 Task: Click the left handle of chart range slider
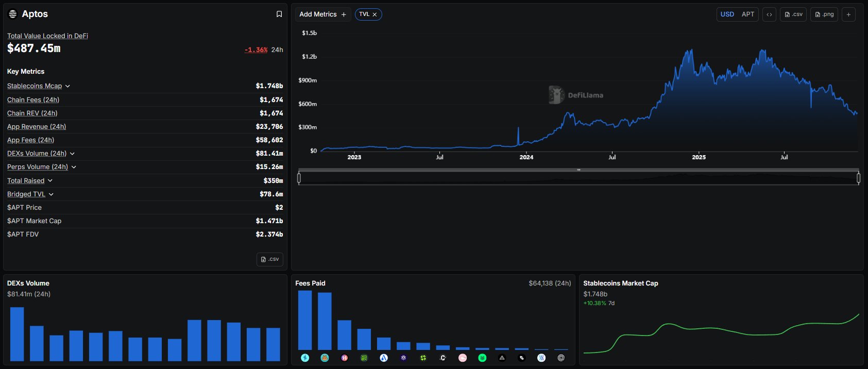pyautogui.click(x=299, y=178)
